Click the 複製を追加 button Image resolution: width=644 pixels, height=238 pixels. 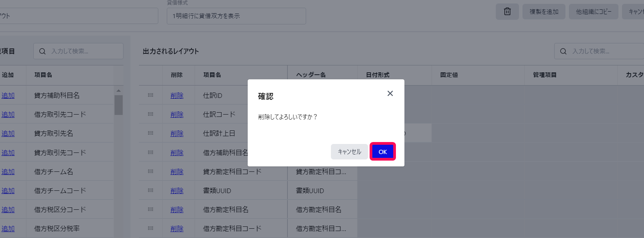pyautogui.click(x=544, y=12)
